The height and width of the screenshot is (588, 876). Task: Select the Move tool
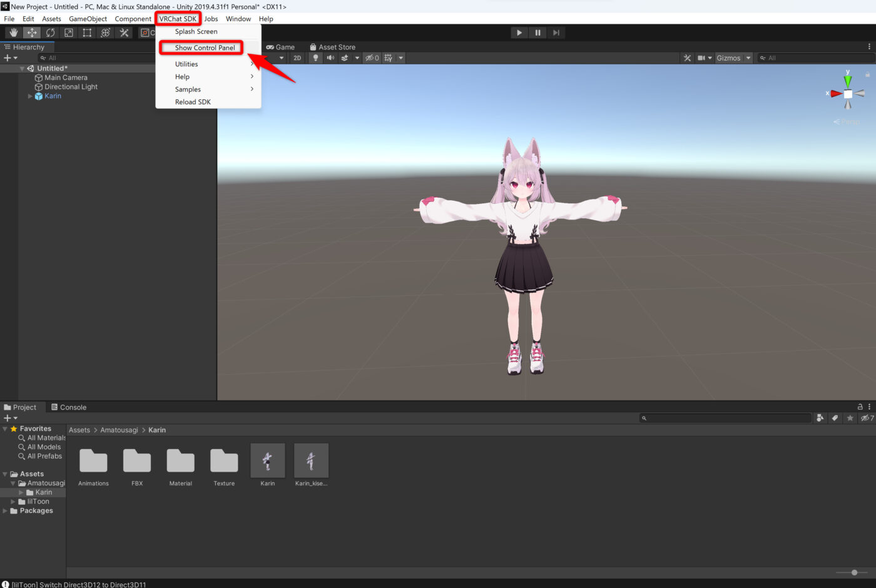coord(32,33)
